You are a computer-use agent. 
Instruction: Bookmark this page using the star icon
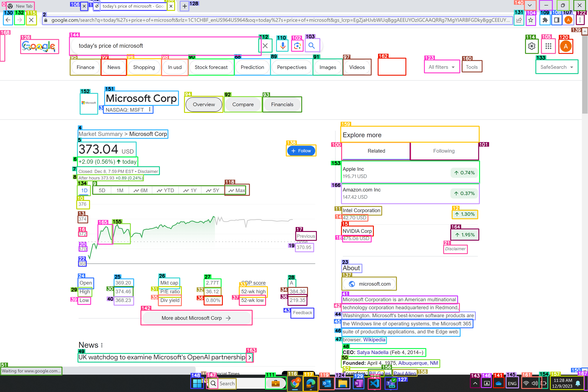click(x=531, y=20)
